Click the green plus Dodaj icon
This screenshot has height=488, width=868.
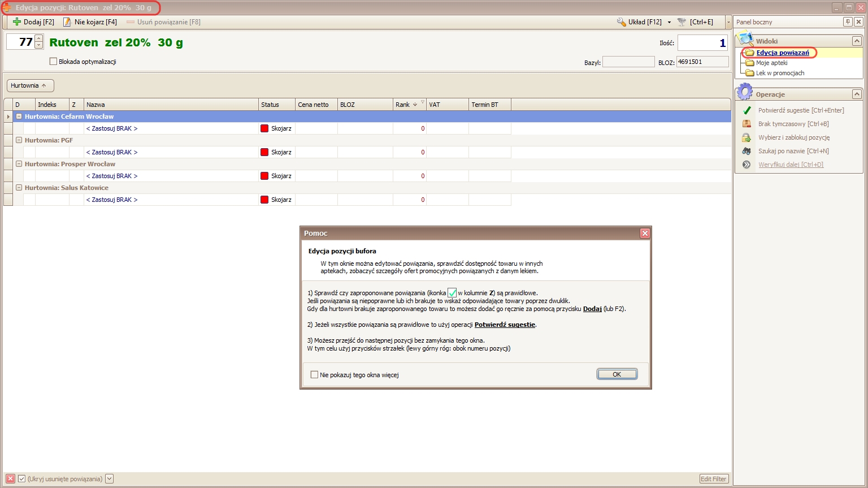click(x=17, y=22)
